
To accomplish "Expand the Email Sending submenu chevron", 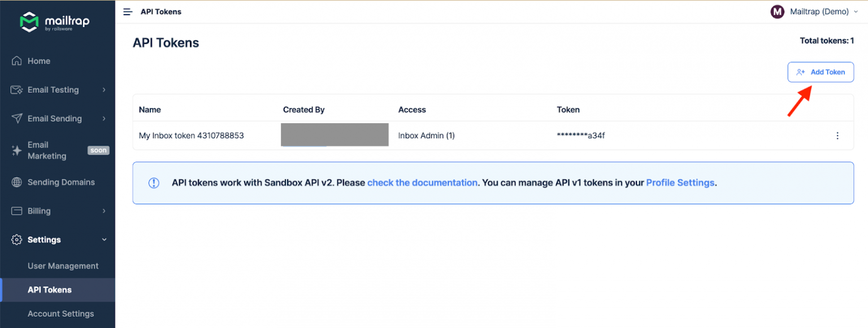I will 104,119.
